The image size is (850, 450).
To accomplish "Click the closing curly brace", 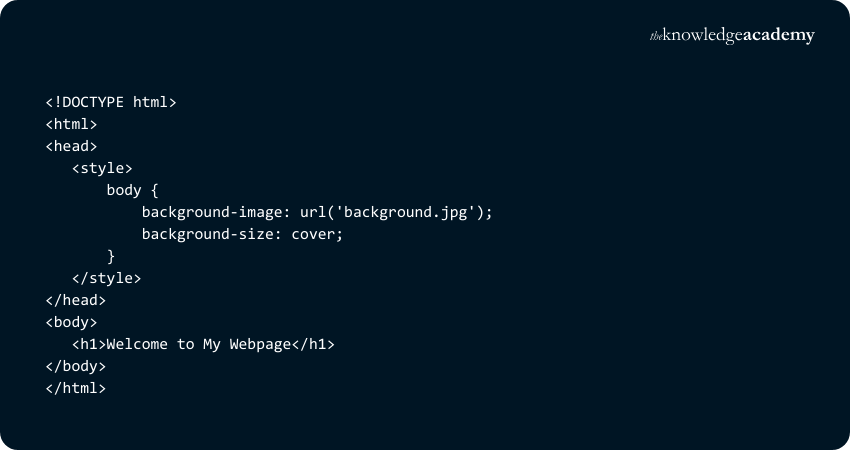I will 111,256.
